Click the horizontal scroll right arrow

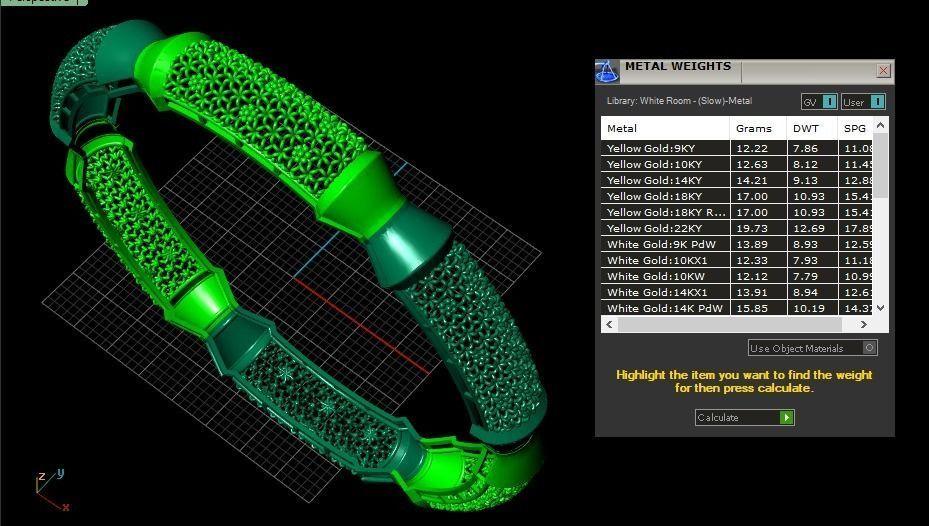(864, 324)
